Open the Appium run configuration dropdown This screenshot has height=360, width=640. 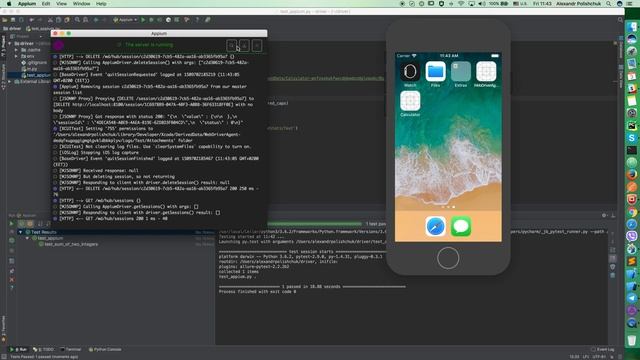pos(125,20)
